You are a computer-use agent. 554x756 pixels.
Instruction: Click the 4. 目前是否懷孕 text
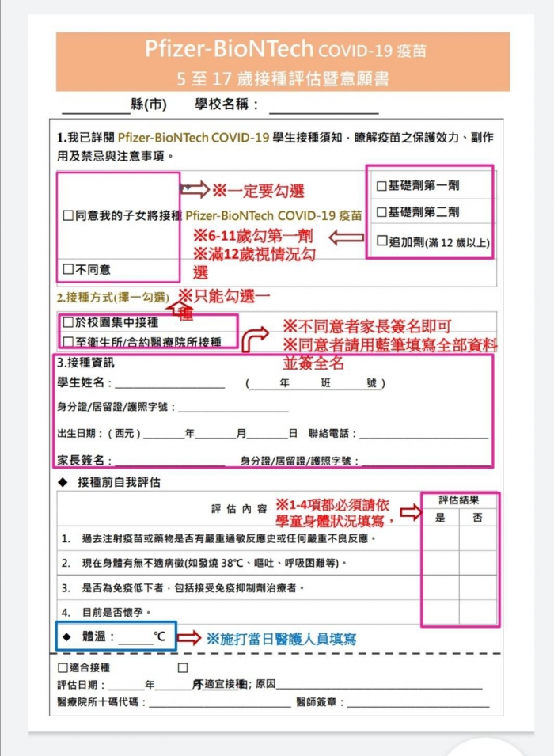click(106, 613)
